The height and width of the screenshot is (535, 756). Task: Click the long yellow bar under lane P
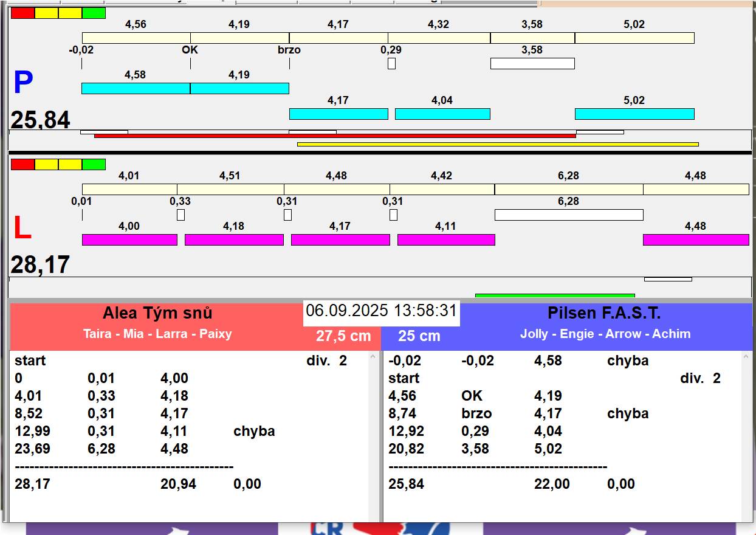[498, 144]
